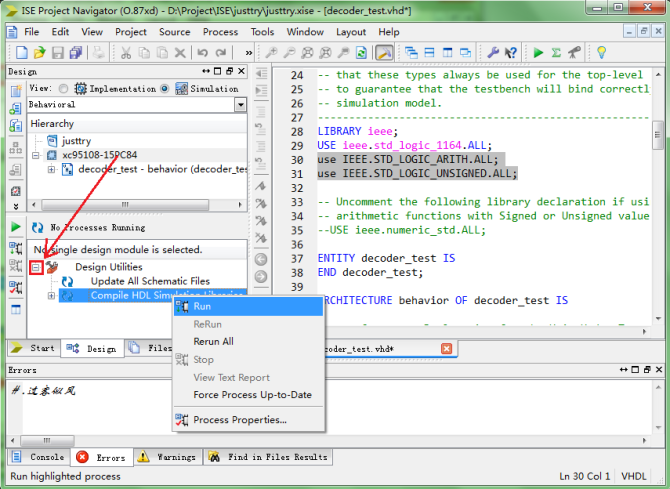Click the light bulb tips icon
This screenshot has width=670, height=489.
[601, 53]
